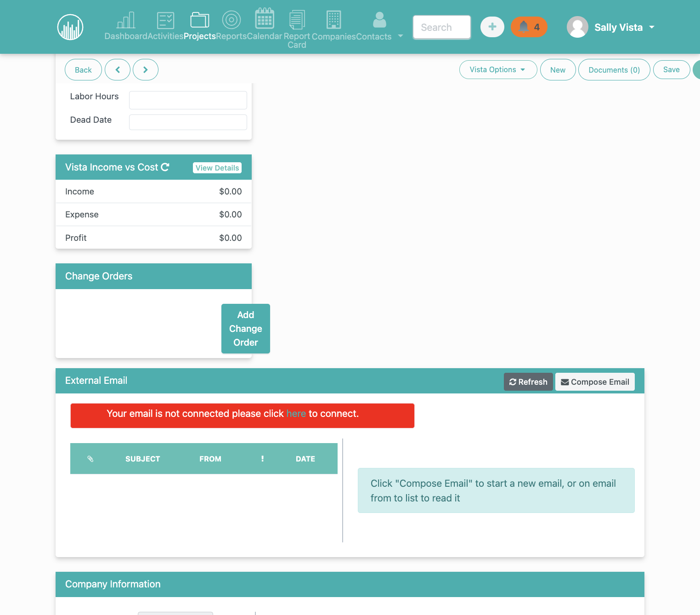Click the app logo in the header
The width and height of the screenshot is (700, 615).
(70, 27)
